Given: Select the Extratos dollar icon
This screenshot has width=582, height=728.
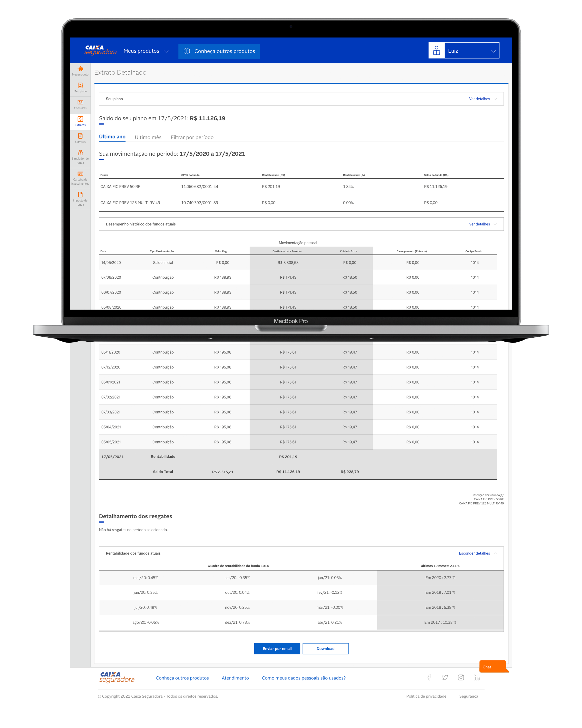Looking at the screenshot, I should click(x=80, y=119).
